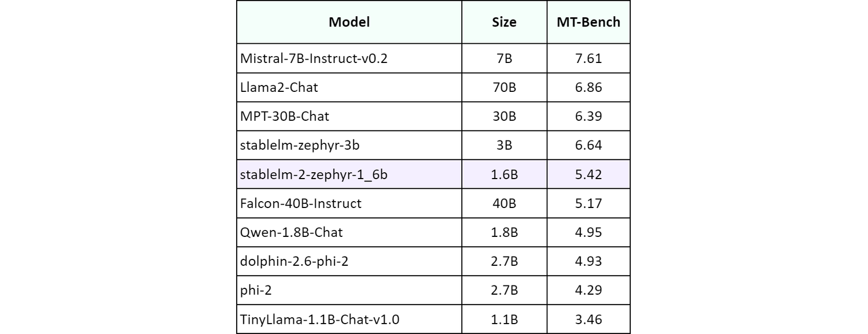
Task: Click the 7.61 MT-Bench score
Action: 589,58
